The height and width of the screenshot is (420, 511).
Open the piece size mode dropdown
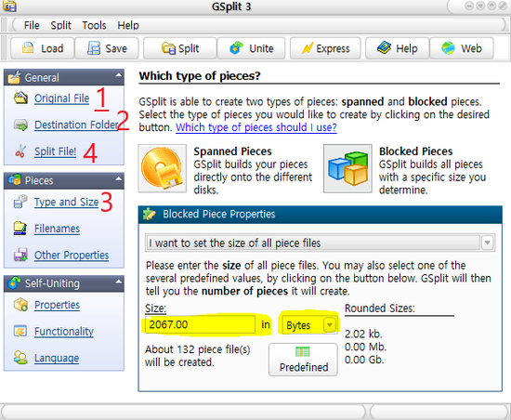pos(487,243)
